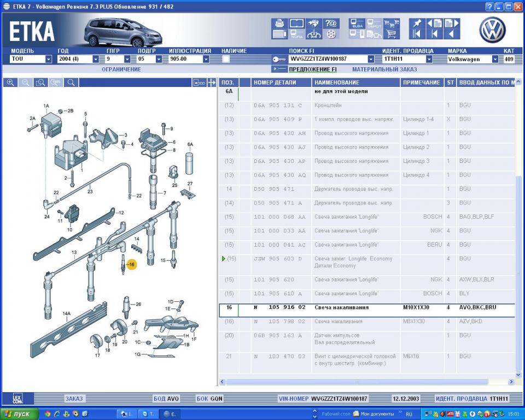Image resolution: width=525 pixels, height=420 pixels.
Task: Click the ПРИМЕЧАНИЕ column header
Action: 421,83
